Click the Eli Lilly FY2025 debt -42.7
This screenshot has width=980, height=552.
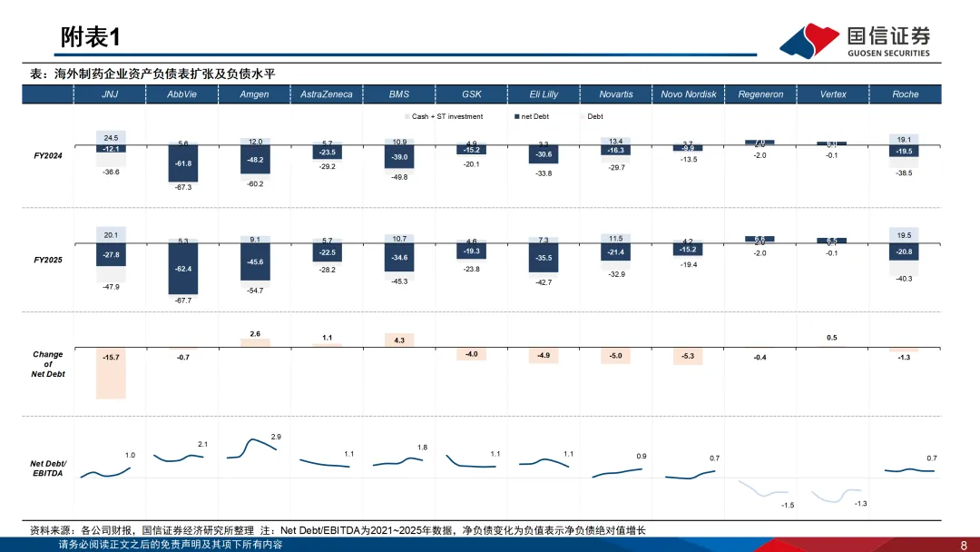click(544, 282)
